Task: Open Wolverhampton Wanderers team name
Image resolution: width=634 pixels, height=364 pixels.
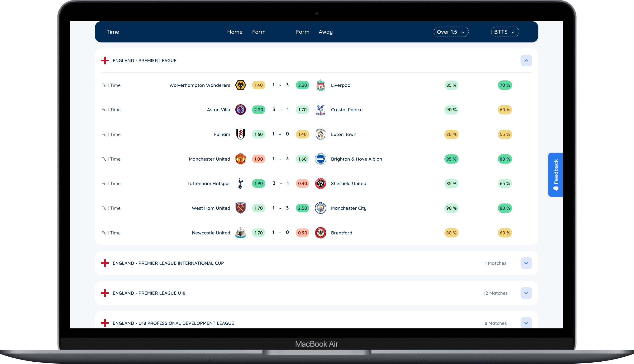Action: (x=200, y=85)
